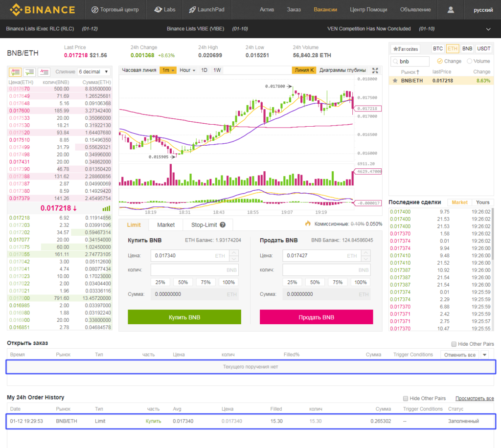This screenshot has width=501, height=448.
Task: Show sell orders only view icon
Action: point(44,72)
